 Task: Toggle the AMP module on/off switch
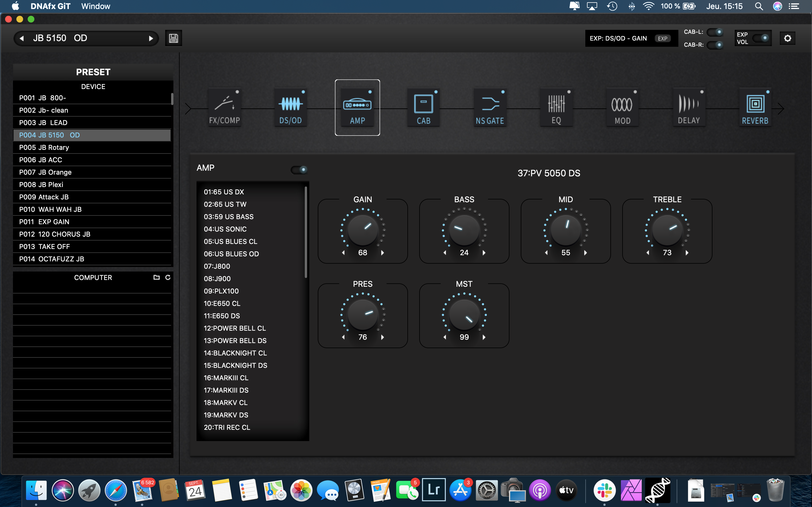[299, 170]
